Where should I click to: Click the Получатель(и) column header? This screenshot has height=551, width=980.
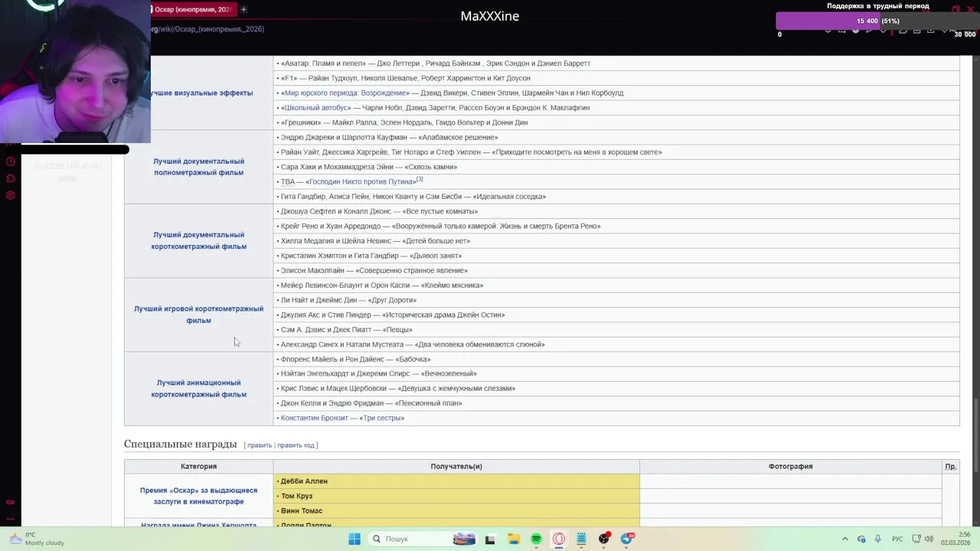pyautogui.click(x=456, y=466)
